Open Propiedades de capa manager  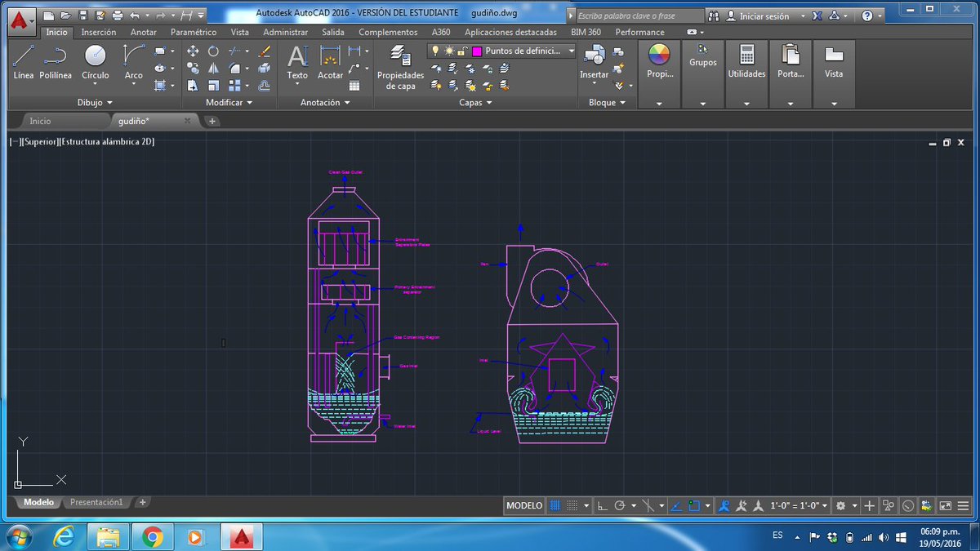click(400, 67)
